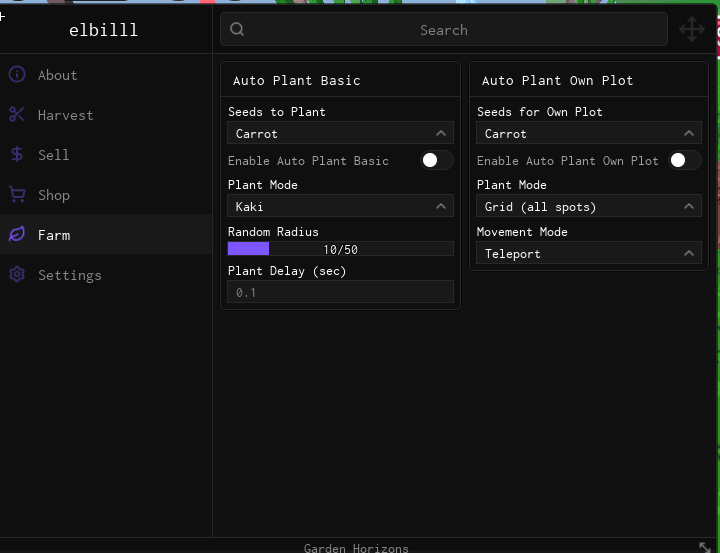Click the resize corner arrow icon
This screenshot has width=720, height=553.
[x=705, y=547]
